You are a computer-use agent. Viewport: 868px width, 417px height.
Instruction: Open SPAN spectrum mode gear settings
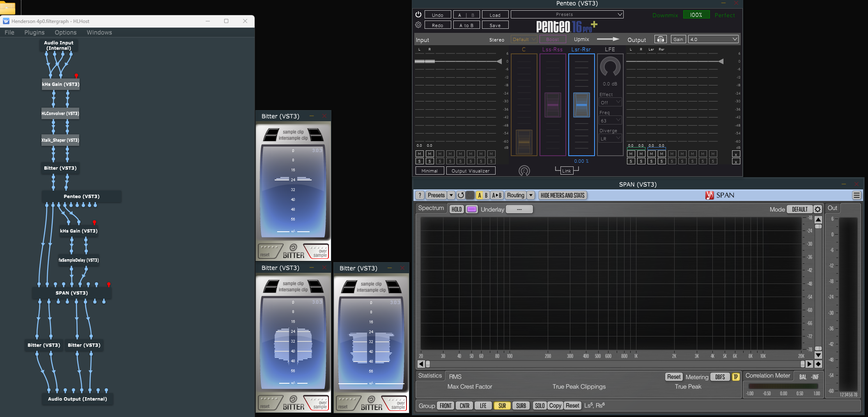point(817,210)
